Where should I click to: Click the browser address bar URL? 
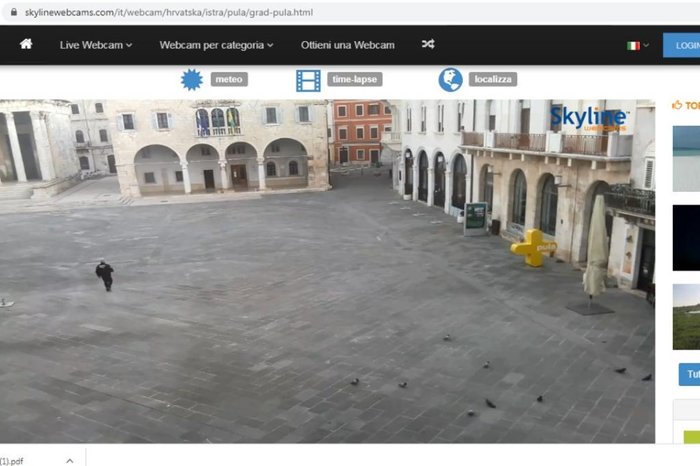tap(169, 12)
